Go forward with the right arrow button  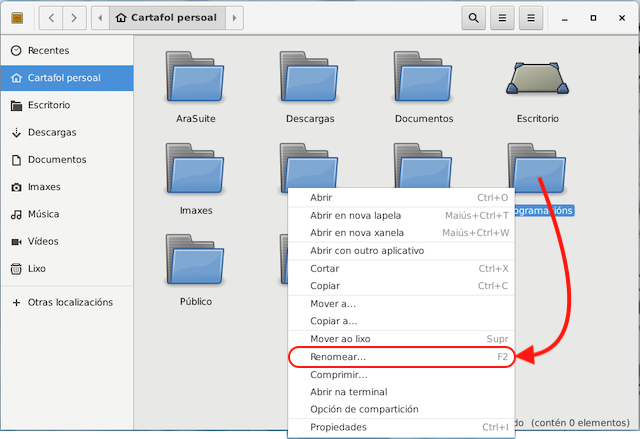[x=75, y=18]
